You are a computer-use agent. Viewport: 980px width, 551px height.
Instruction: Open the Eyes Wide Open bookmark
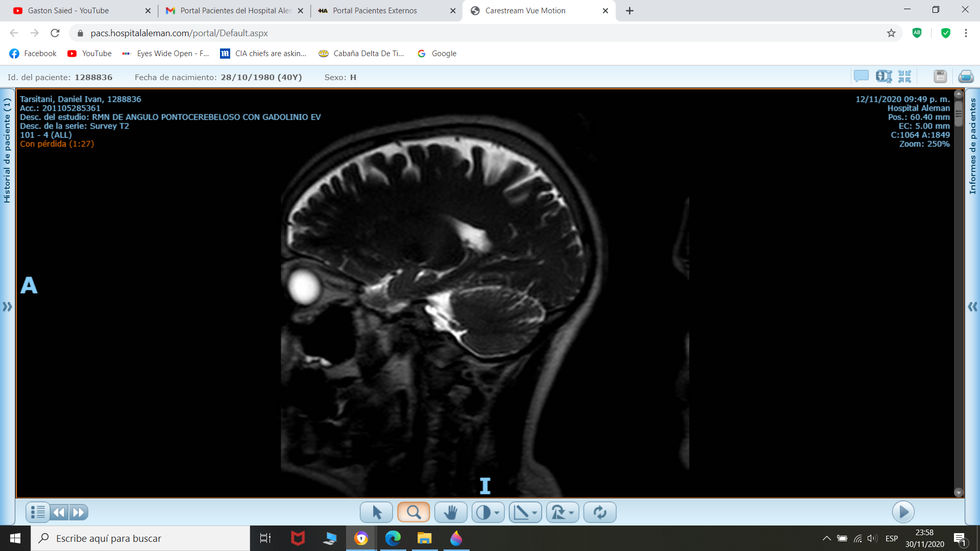[166, 54]
